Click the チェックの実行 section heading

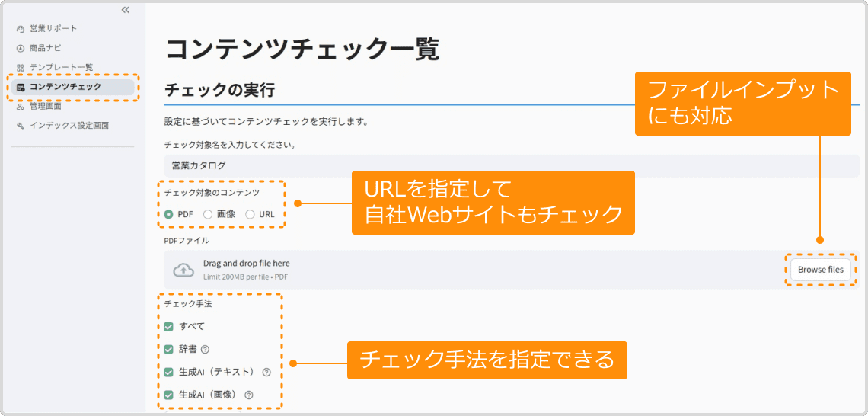click(x=220, y=90)
